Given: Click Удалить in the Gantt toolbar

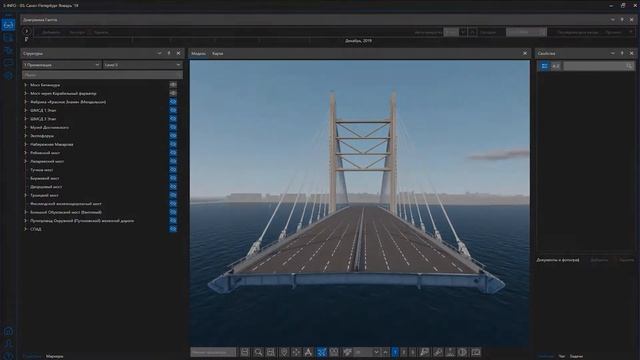Looking at the screenshot, I should click(101, 32).
